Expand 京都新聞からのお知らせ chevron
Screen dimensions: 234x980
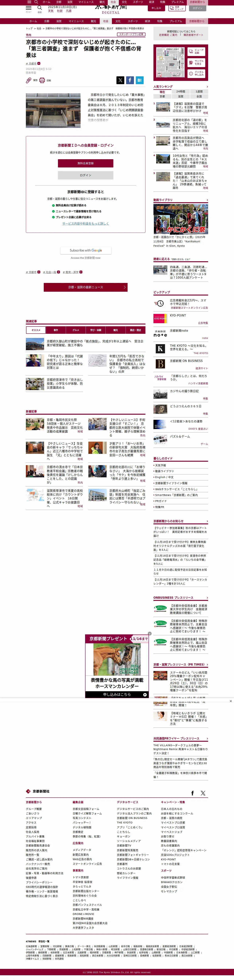coord(207,521)
